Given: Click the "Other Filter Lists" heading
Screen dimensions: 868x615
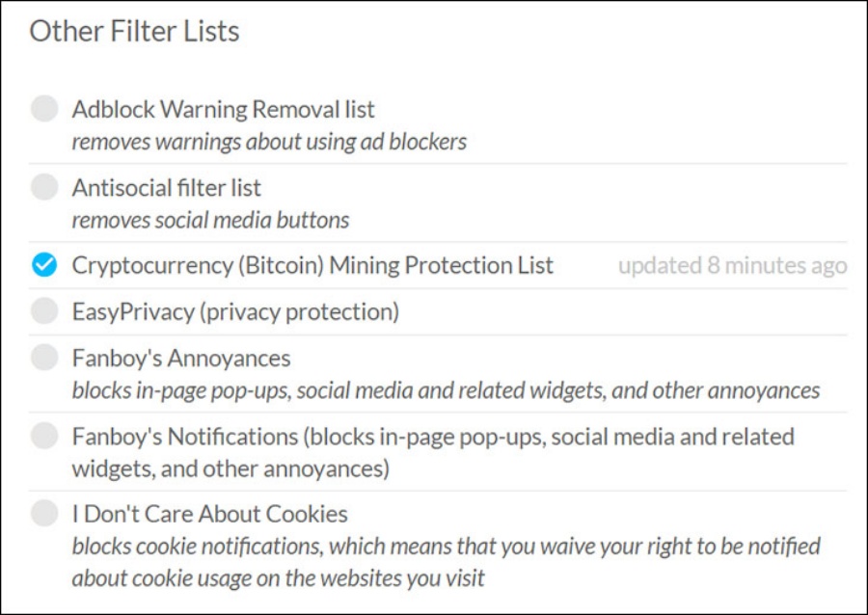Looking at the screenshot, I should point(134,31).
